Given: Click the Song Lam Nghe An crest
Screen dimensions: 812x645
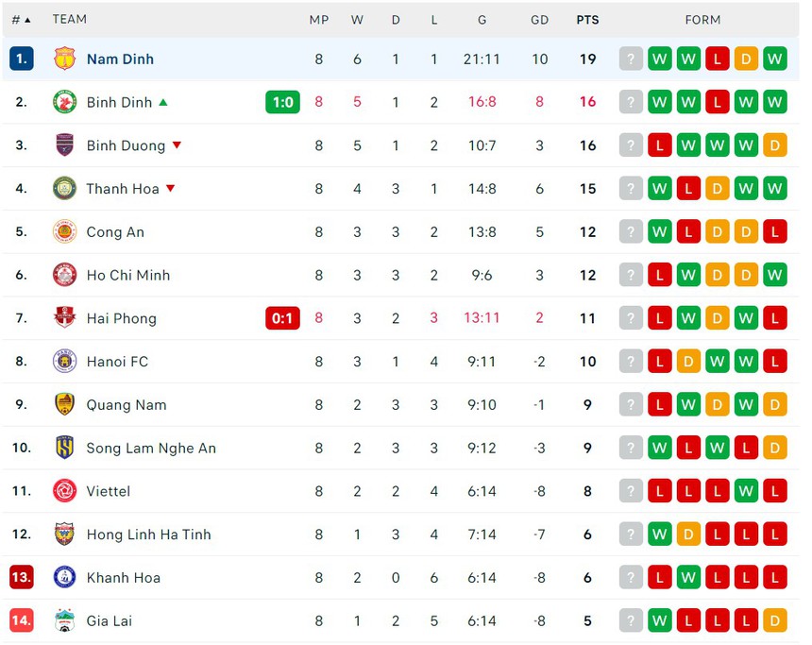Looking at the screenshot, I should (x=64, y=448).
